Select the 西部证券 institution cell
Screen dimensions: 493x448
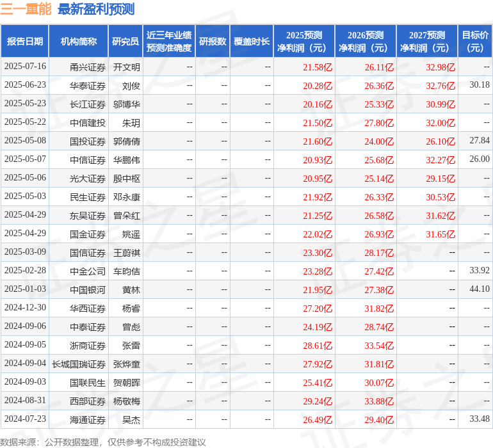tap(79, 401)
